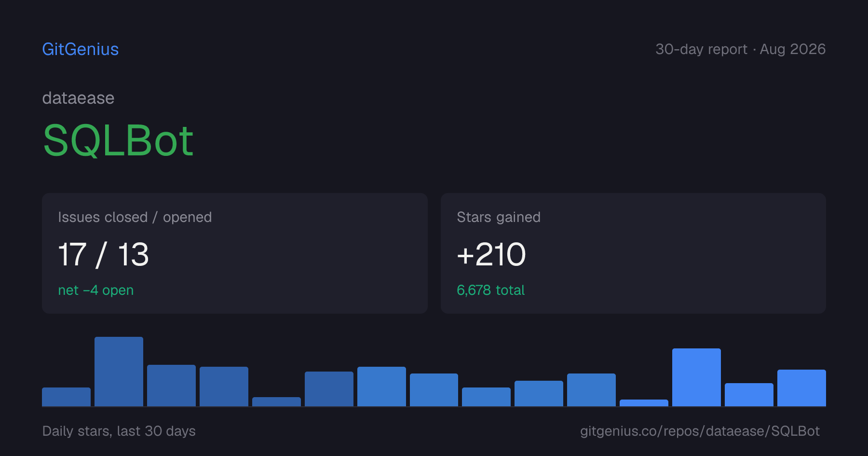
Task: Select the 6,678 total text
Action: (x=490, y=290)
